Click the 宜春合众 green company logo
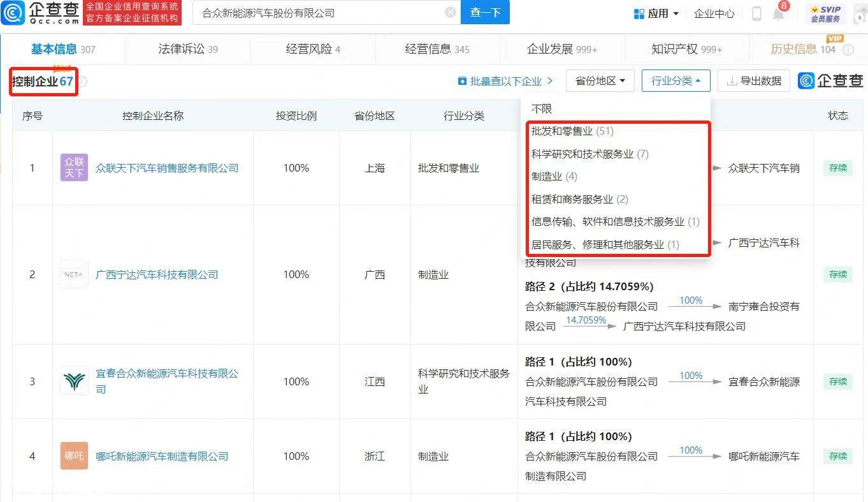868x502 pixels. point(74,381)
